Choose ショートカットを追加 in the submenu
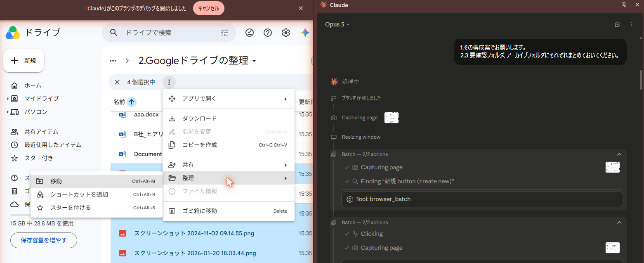This screenshot has width=644, height=263. coord(97,194)
